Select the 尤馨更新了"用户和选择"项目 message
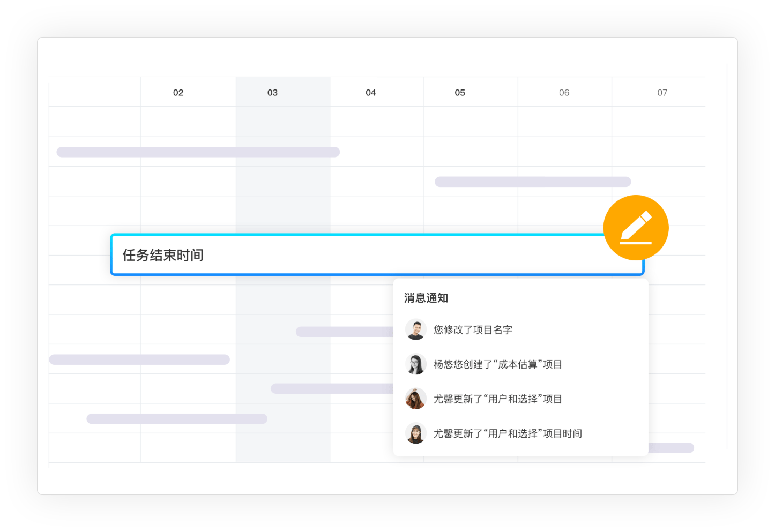Viewport: 775px width, 532px height. point(497,399)
